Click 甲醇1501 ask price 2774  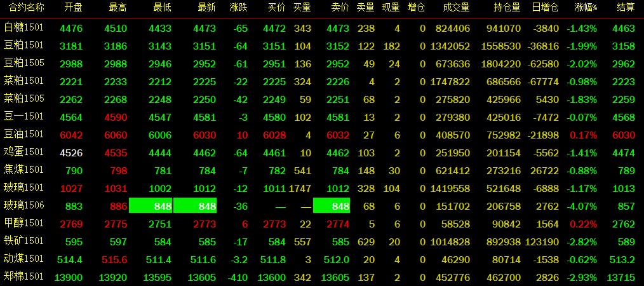click(338, 224)
